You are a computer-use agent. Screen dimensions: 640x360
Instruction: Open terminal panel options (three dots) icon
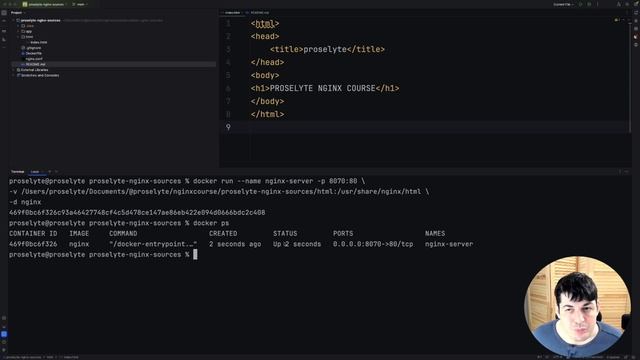(620, 172)
